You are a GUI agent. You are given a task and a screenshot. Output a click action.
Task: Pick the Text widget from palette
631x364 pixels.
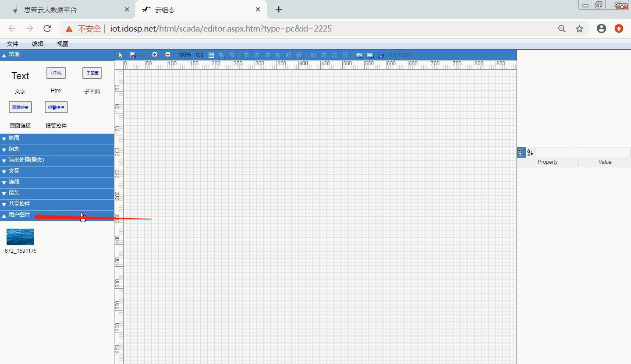(x=20, y=76)
